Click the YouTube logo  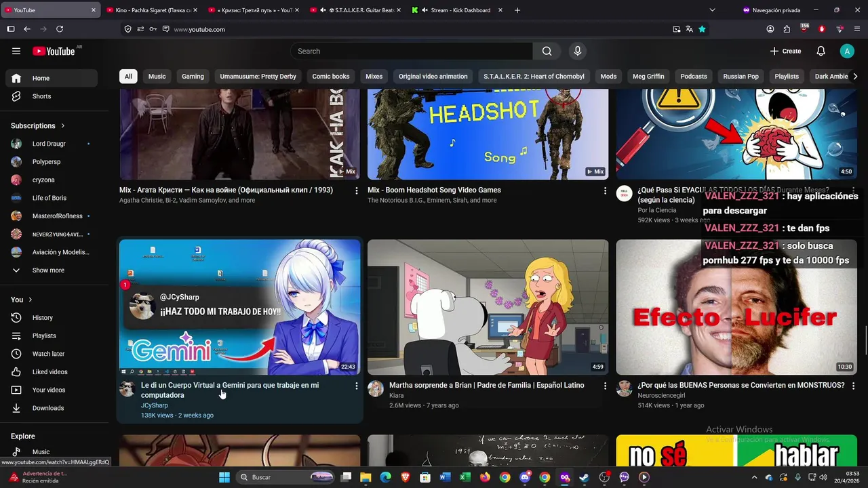pos(54,51)
